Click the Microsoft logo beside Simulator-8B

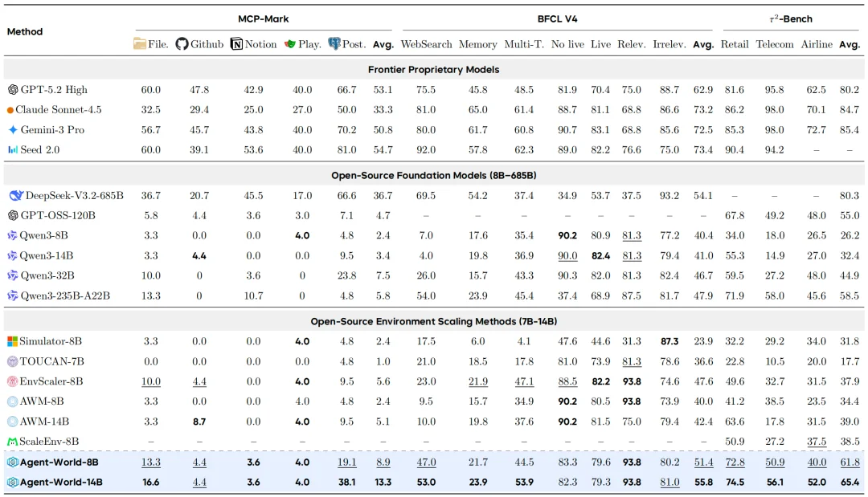click(12, 342)
